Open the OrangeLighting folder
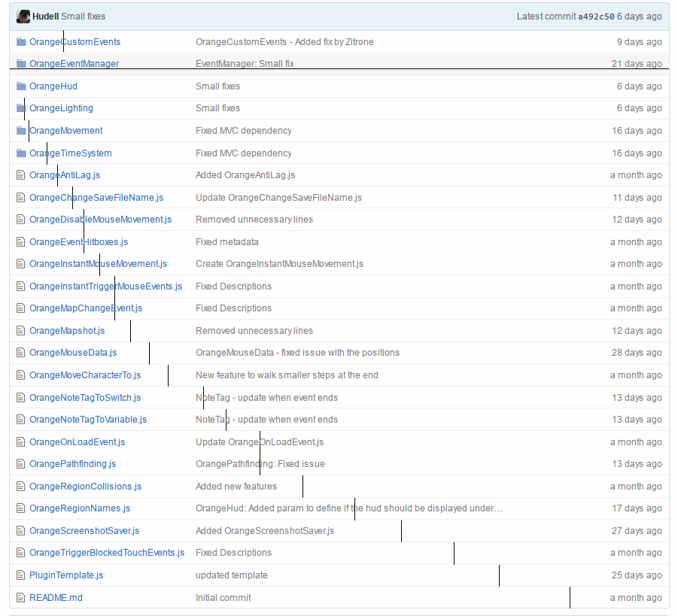 [61, 108]
